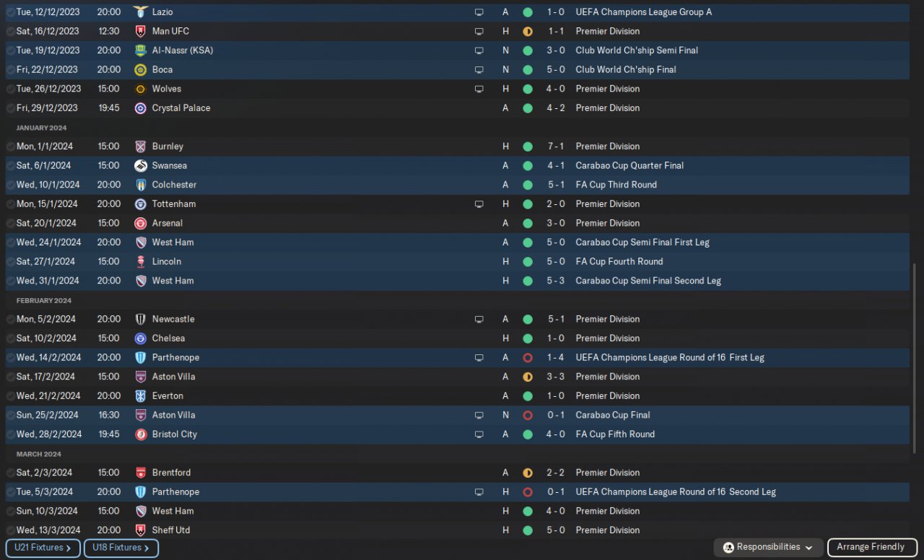Click the Parthenope badge on 14/2/2024 fixture

pos(141,357)
